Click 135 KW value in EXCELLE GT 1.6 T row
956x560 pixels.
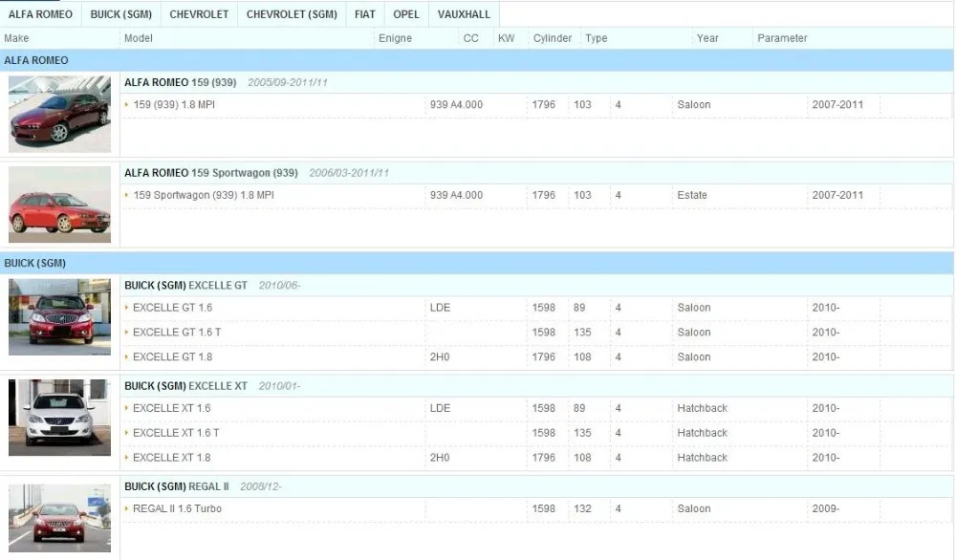pyautogui.click(x=582, y=333)
